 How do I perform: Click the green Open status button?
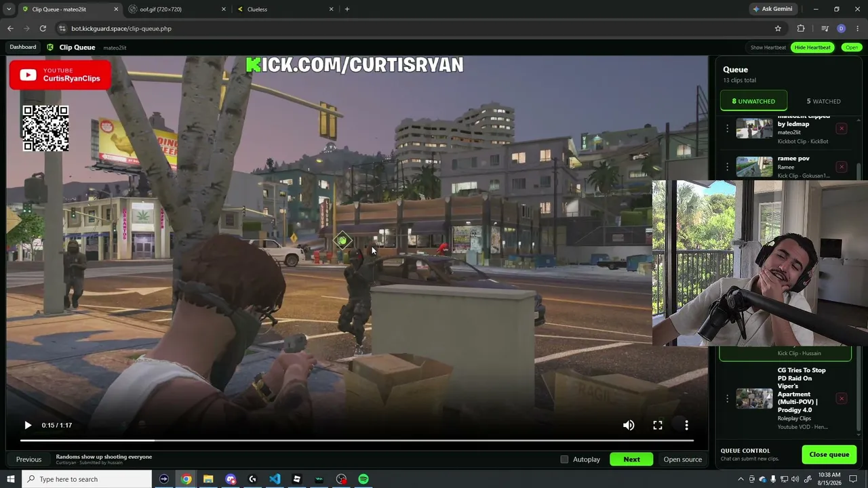(852, 47)
